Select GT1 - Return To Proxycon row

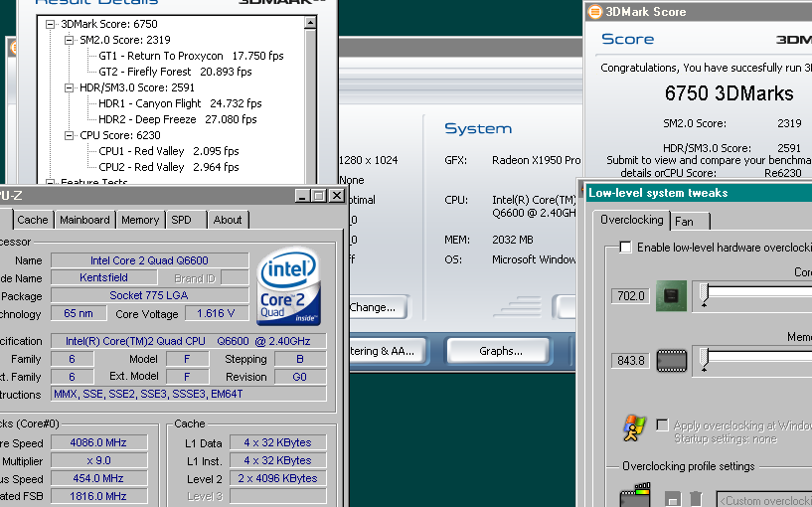(x=191, y=56)
